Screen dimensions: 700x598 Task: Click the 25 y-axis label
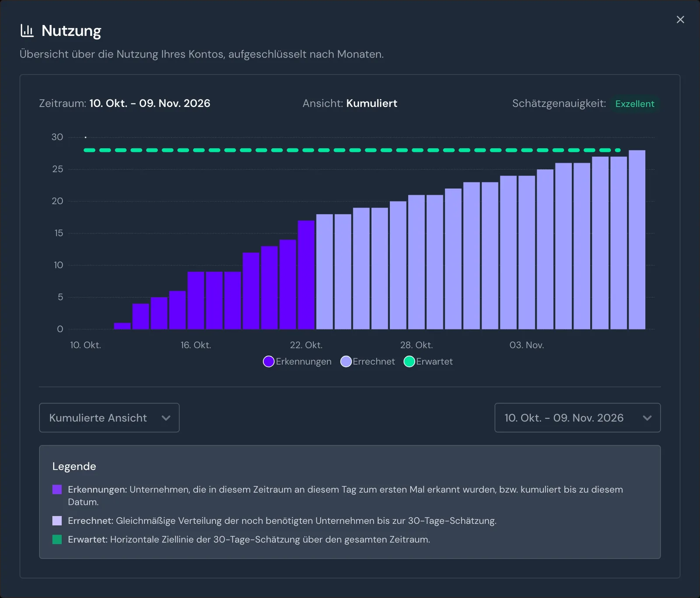tap(57, 169)
